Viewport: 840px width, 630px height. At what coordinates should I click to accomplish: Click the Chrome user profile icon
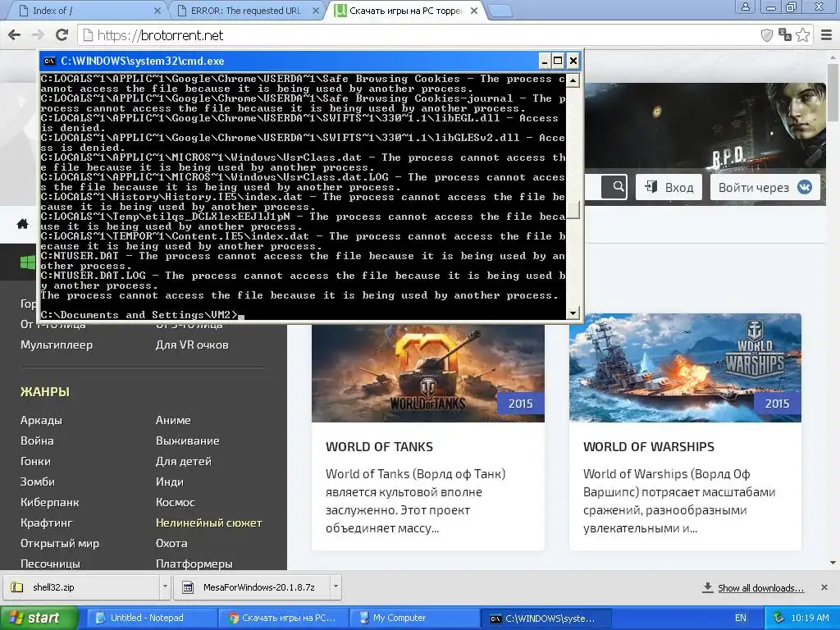tap(745, 7)
